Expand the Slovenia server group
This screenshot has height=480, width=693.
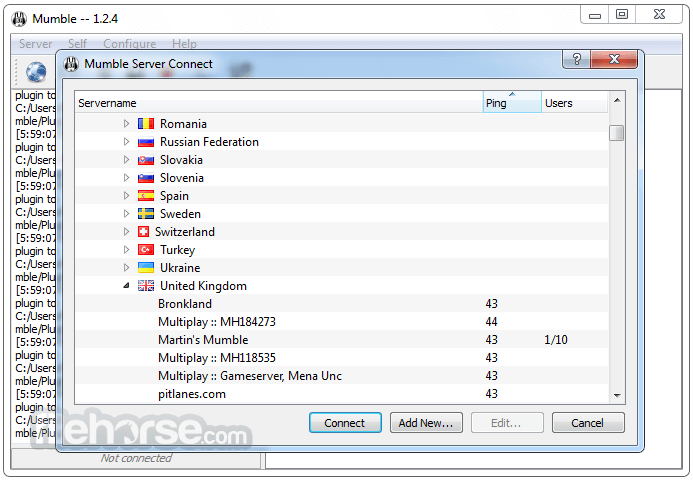pyautogui.click(x=126, y=178)
